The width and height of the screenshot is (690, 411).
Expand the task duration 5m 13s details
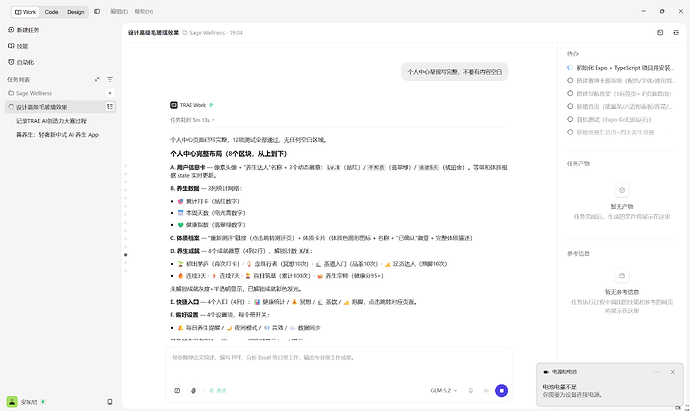(x=192, y=120)
